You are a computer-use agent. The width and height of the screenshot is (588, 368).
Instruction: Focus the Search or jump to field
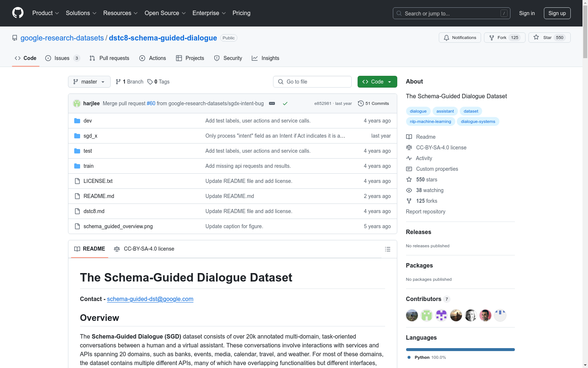pos(452,13)
